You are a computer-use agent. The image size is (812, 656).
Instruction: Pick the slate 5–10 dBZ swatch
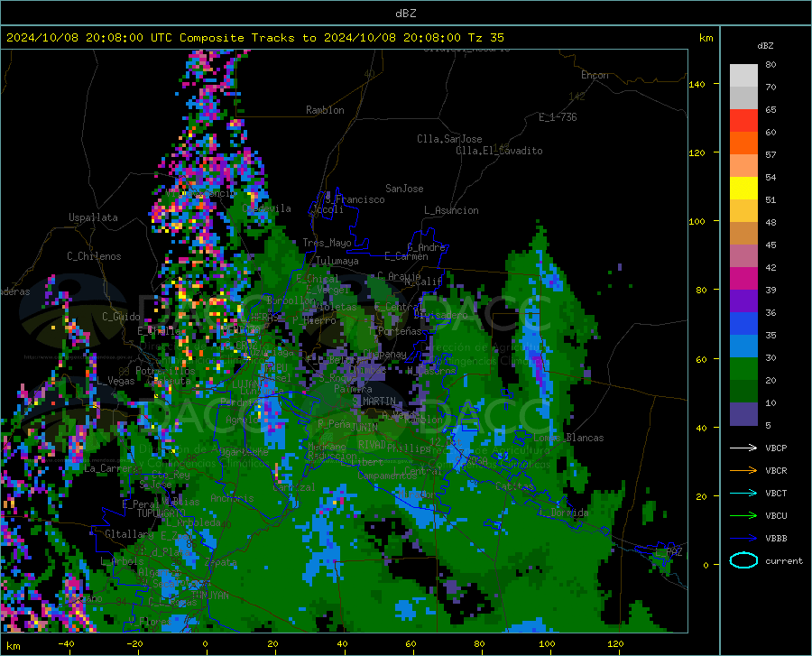743,414
